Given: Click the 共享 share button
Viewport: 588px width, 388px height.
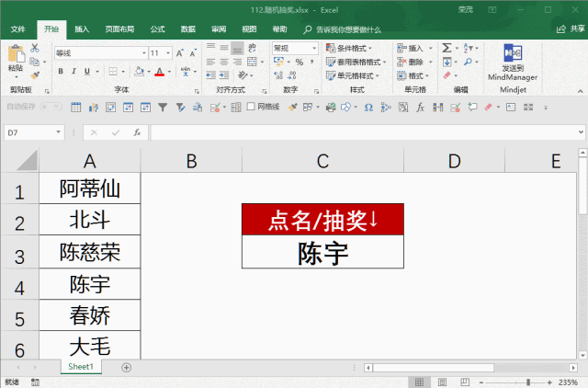Looking at the screenshot, I should tap(571, 29).
